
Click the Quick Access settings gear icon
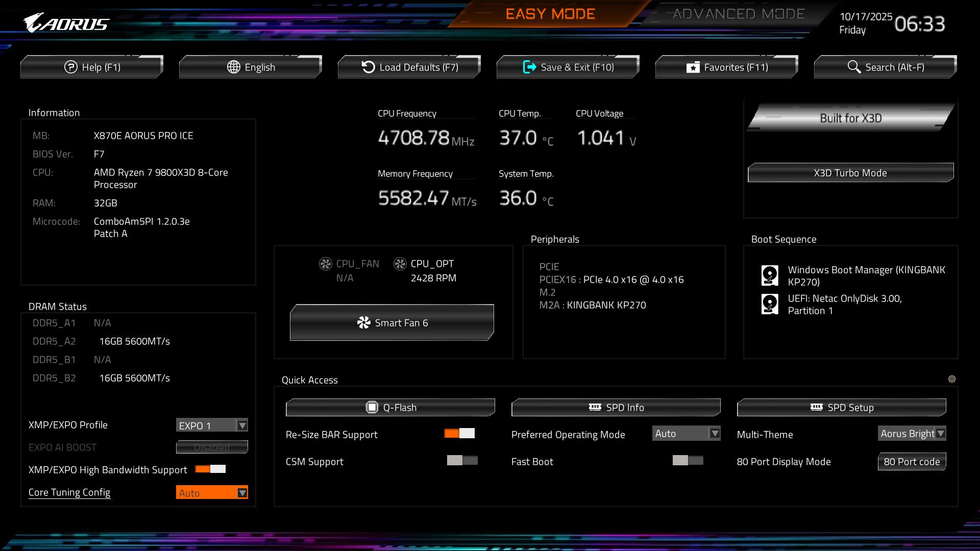951,379
